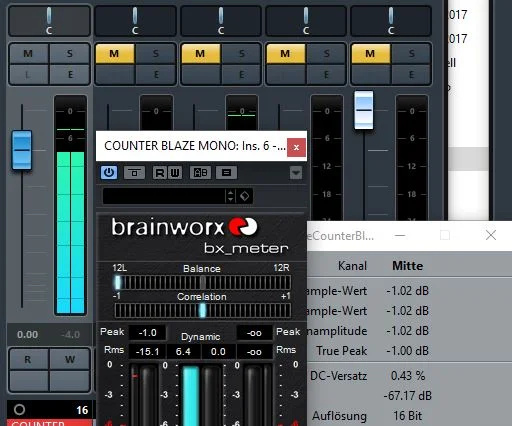
Task: Click the bx_meter Balance meter bar
Action: pyautogui.click(x=202, y=283)
